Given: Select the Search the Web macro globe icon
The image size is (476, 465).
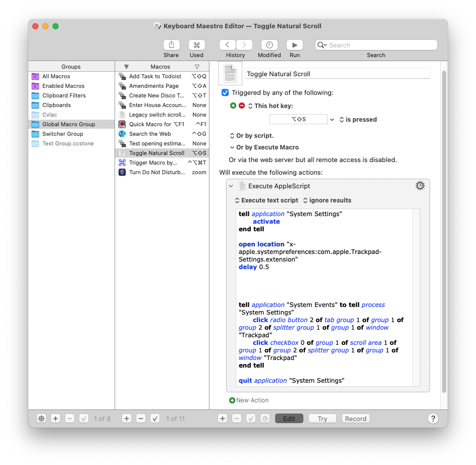Looking at the screenshot, I should click(122, 134).
